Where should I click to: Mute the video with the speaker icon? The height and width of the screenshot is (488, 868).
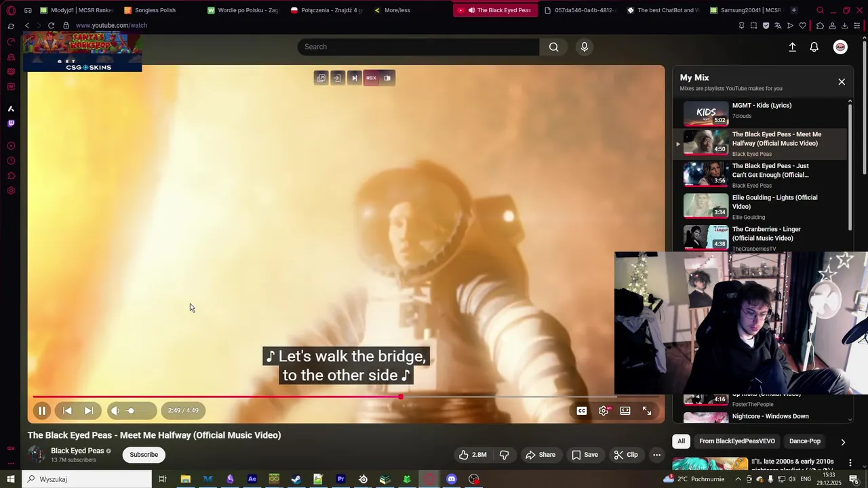115,411
